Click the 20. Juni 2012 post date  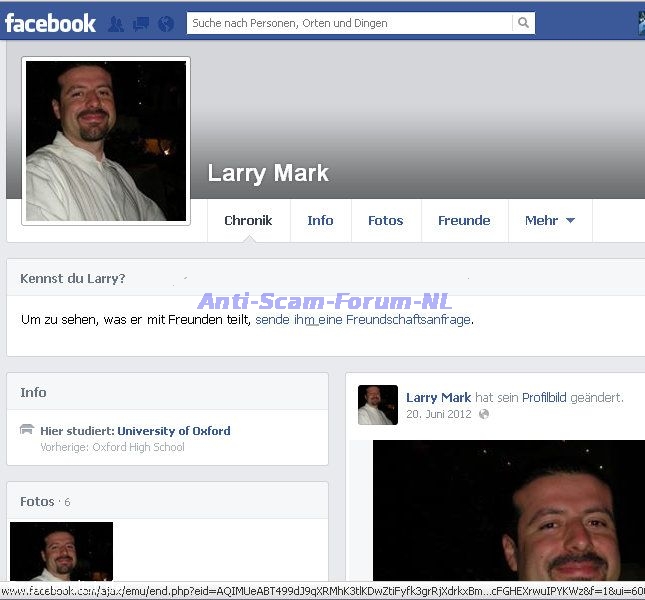(438, 414)
